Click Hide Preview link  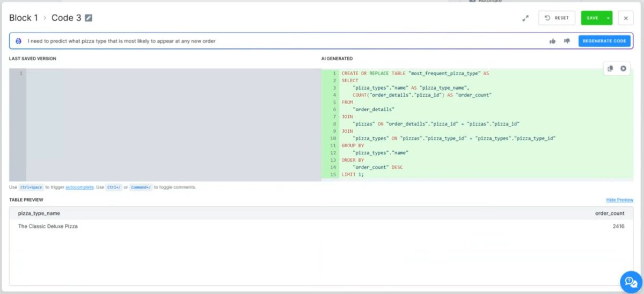(620, 200)
